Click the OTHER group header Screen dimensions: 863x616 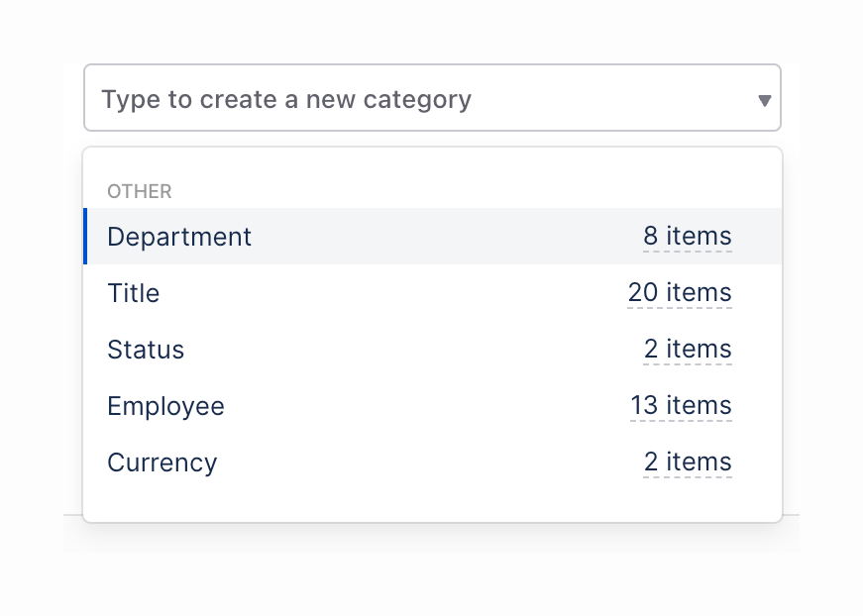click(139, 191)
